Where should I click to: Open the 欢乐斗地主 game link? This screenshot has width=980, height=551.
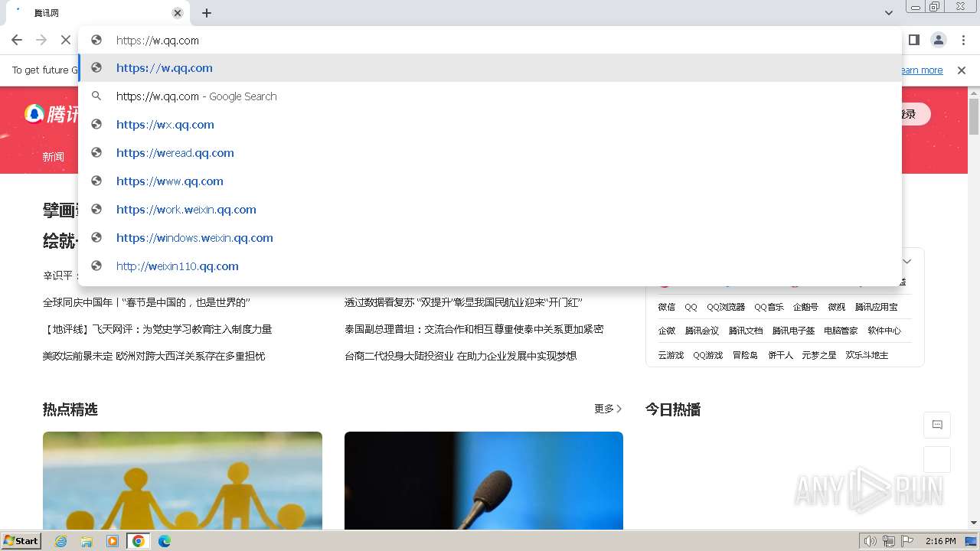pyautogui.click(x=867, y=355)
